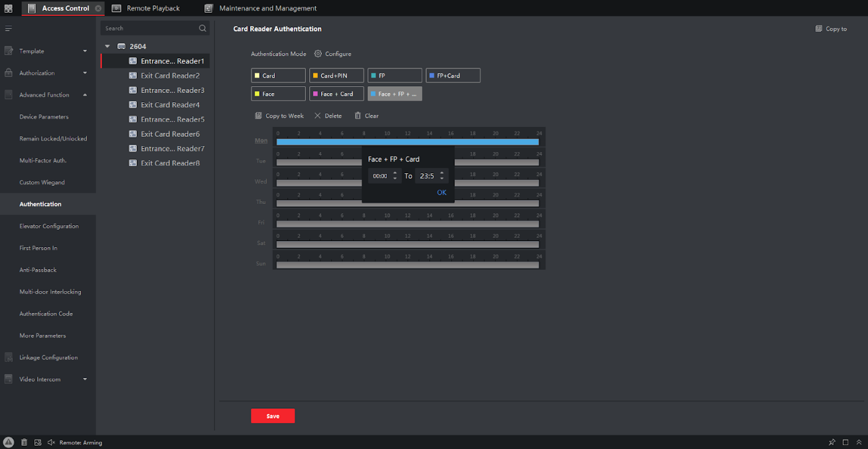Click the Clear trash icon

pos(358,116)
